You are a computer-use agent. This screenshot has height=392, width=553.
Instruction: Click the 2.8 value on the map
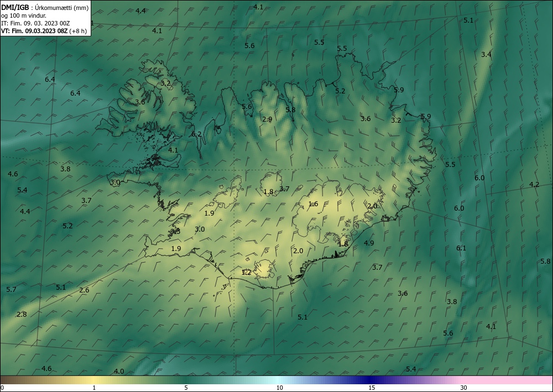click(x=22, y=314)
